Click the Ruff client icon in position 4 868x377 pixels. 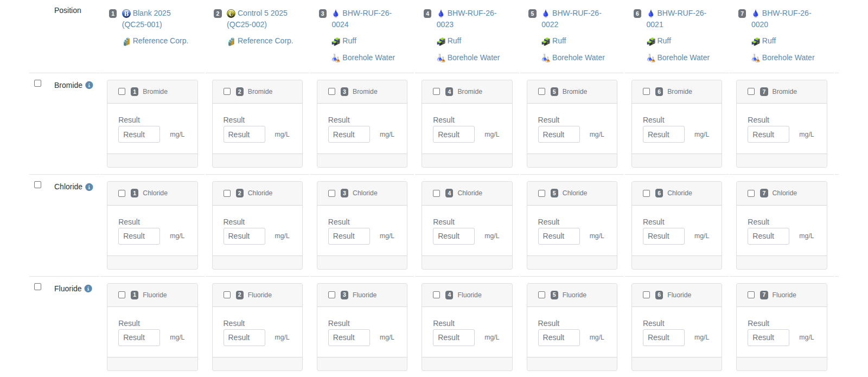441,41
